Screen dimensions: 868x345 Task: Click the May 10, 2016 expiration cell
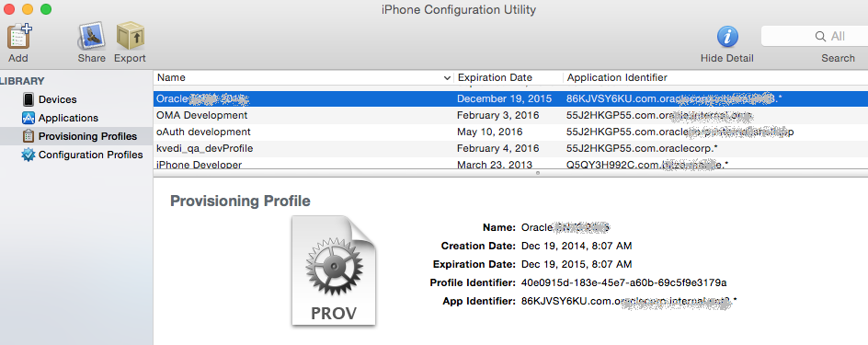489,132
